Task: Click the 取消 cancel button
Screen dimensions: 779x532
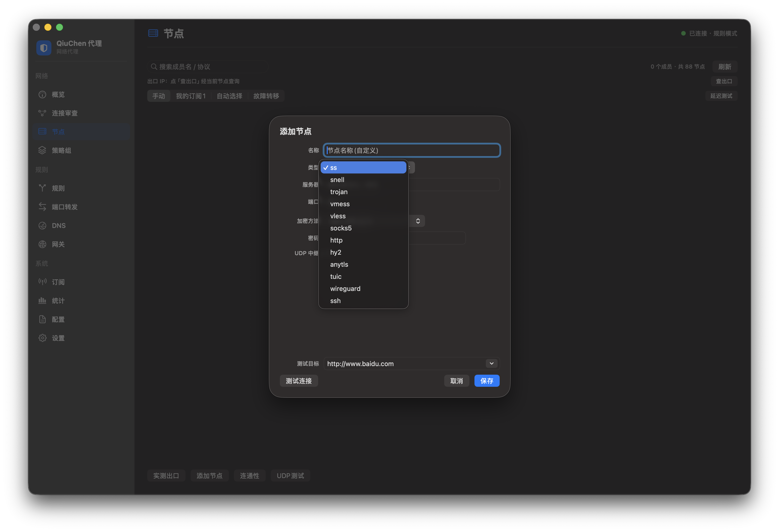Action: tap(457, 381)
